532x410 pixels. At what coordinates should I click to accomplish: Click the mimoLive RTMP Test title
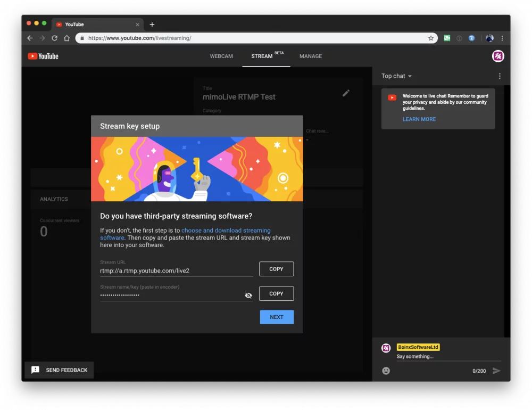[239, 97]
